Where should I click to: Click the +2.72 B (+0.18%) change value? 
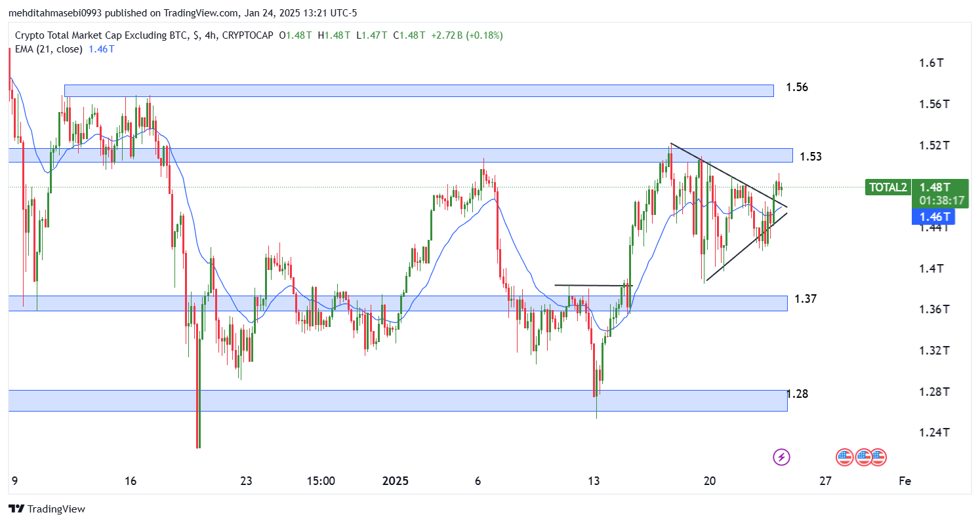467,35
